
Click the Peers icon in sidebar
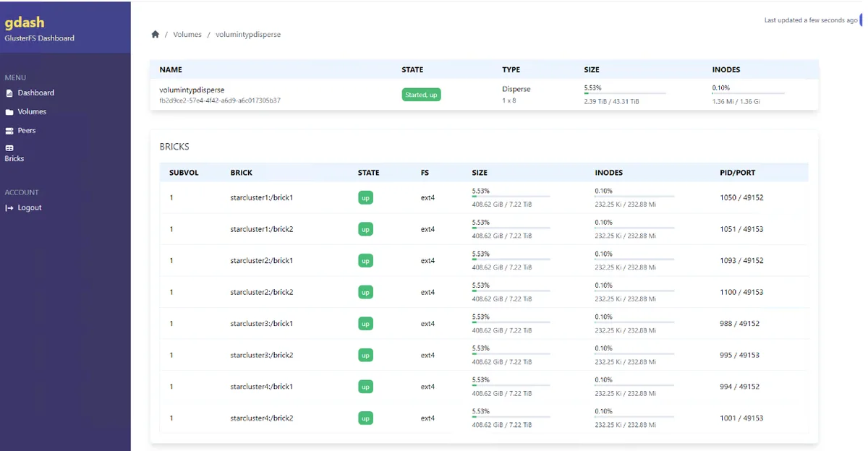coord(9,131)
